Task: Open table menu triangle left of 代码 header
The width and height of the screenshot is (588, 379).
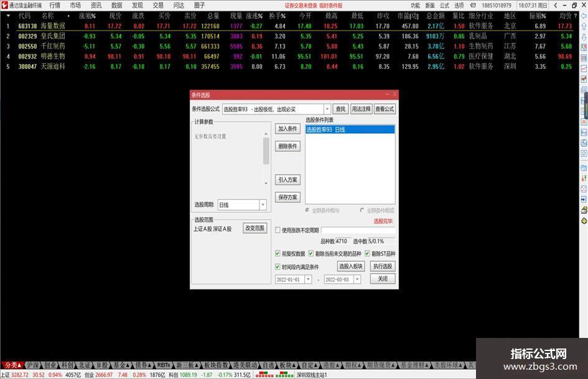Action: tap(8, 16)
